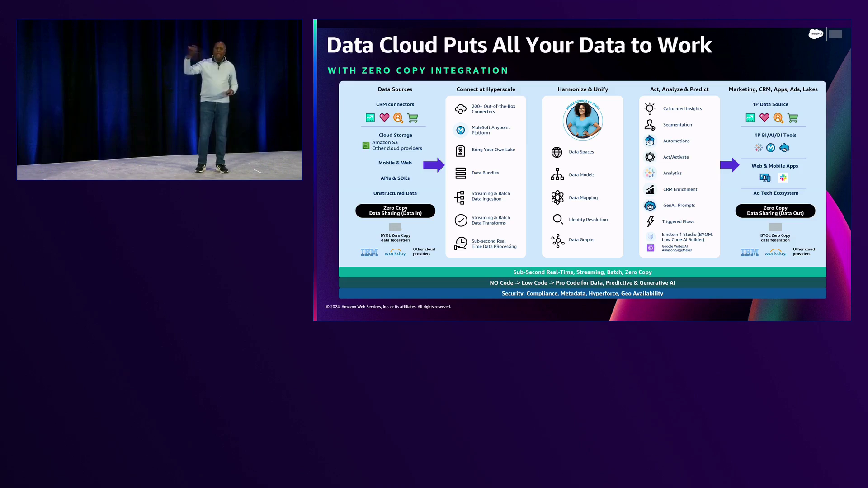Select the Harmonize & Unify column heading
868x488 pixels.
(582, 89)
